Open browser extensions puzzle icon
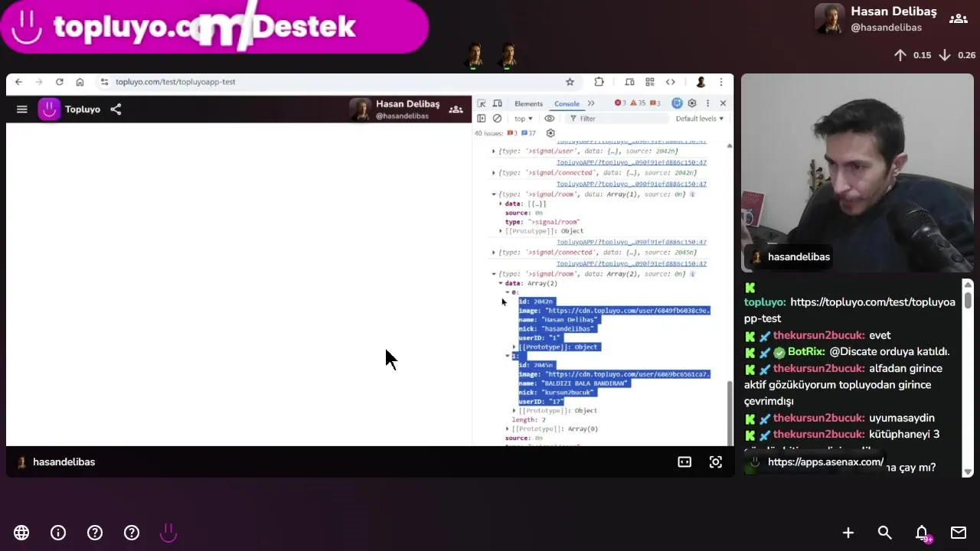The image size is (980, 551). pos(599,82)
